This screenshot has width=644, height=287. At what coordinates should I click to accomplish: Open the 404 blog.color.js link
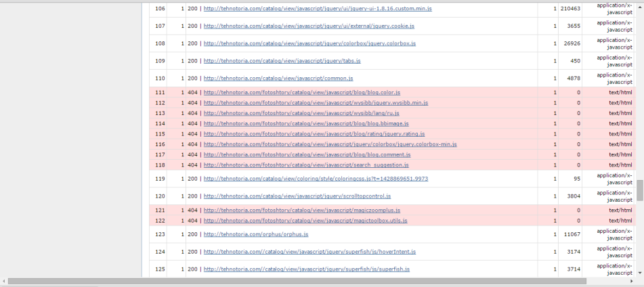[302, 92]
